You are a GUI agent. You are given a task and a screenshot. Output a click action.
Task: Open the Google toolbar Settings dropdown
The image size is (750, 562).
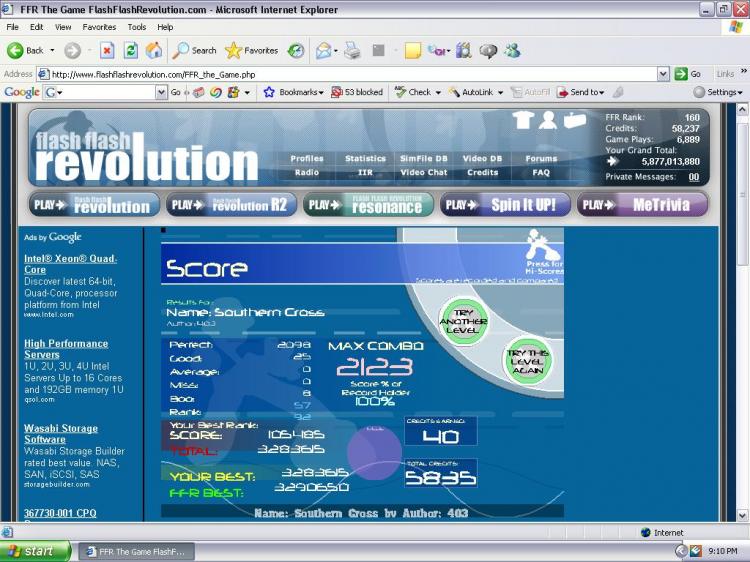pos(718,92)
